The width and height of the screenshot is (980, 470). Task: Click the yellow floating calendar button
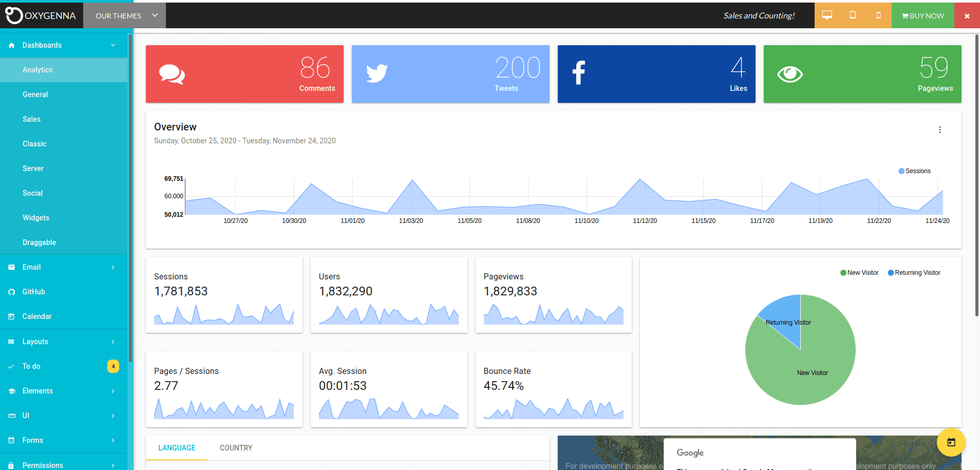click(951, 442)
